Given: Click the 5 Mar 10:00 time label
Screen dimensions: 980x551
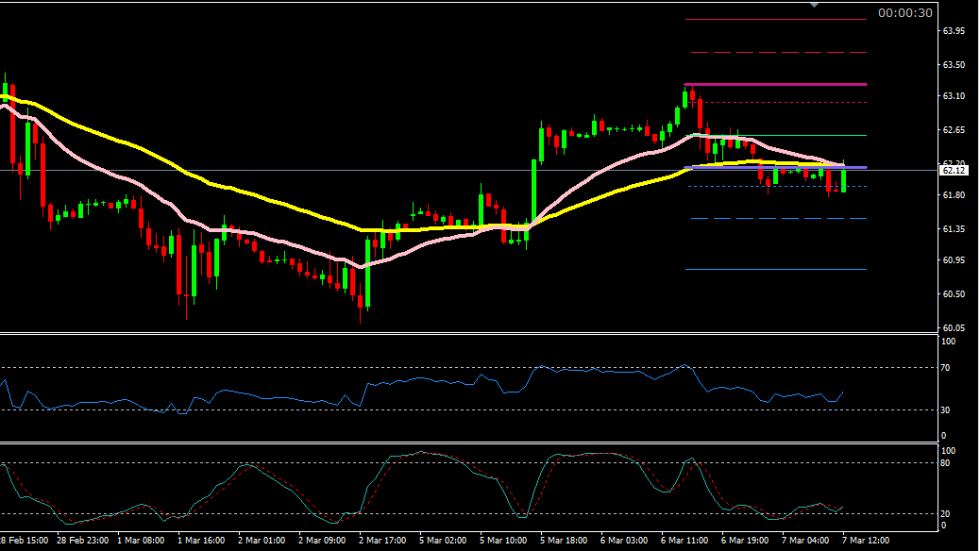Looking at the screenshot, I should (x=503, y=541).
